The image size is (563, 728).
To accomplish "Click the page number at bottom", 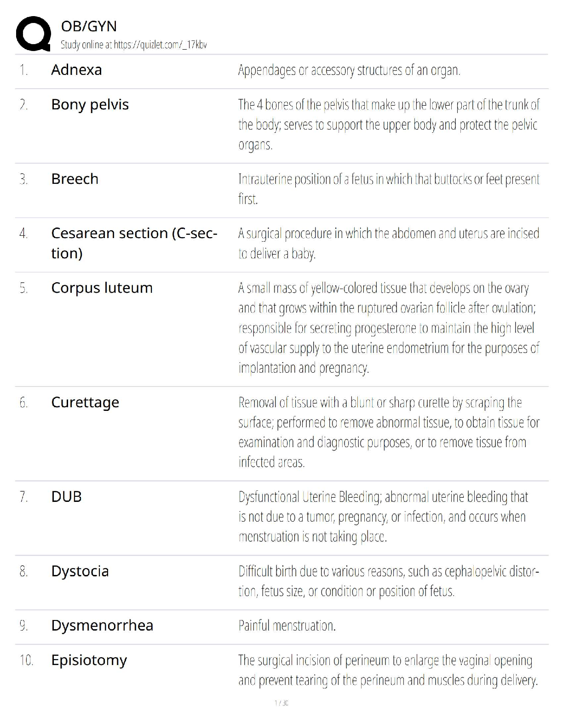I will click(x=281, y=703).
